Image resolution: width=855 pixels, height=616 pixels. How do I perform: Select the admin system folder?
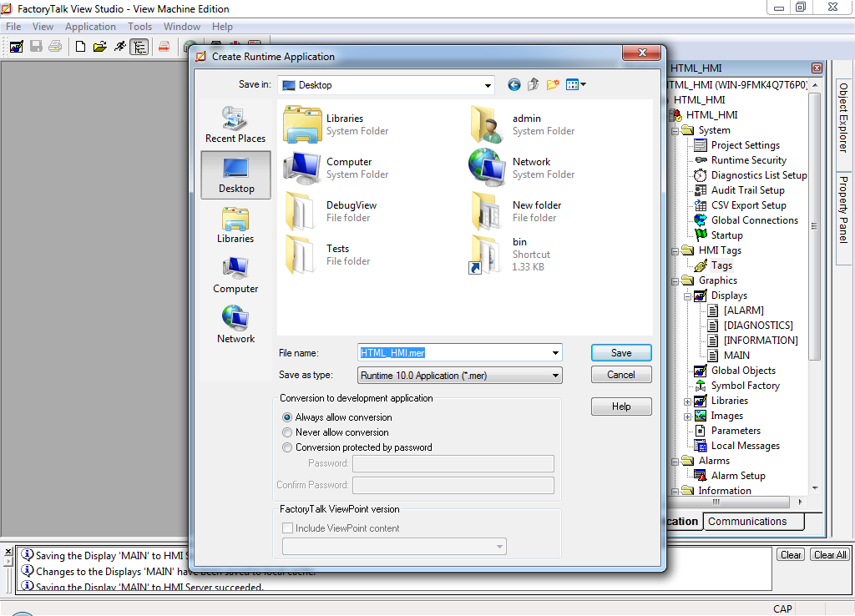522,124
